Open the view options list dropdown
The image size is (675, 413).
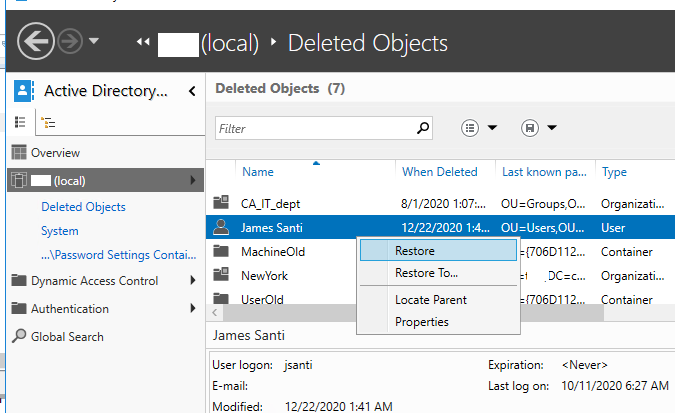point(480,128)
